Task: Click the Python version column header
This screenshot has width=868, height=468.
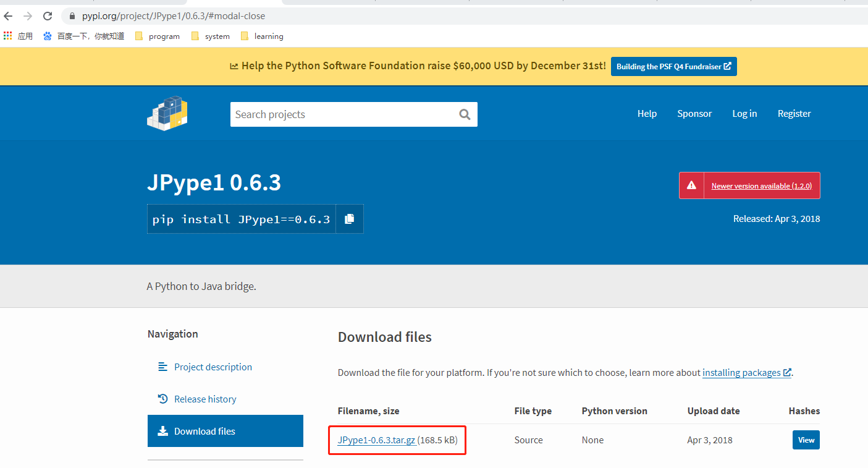Action: [x=614, y=411]
